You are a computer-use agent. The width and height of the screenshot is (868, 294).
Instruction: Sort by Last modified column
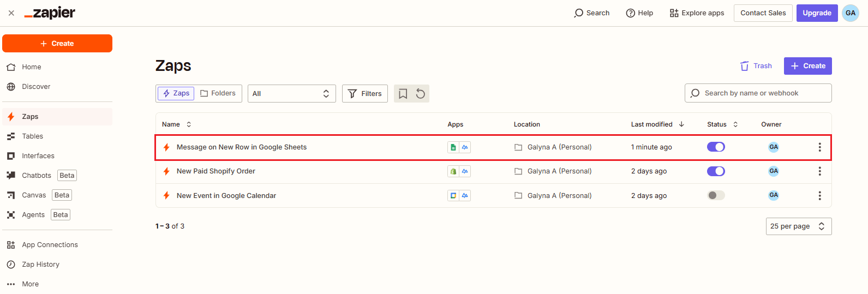(x=657, y=124)
